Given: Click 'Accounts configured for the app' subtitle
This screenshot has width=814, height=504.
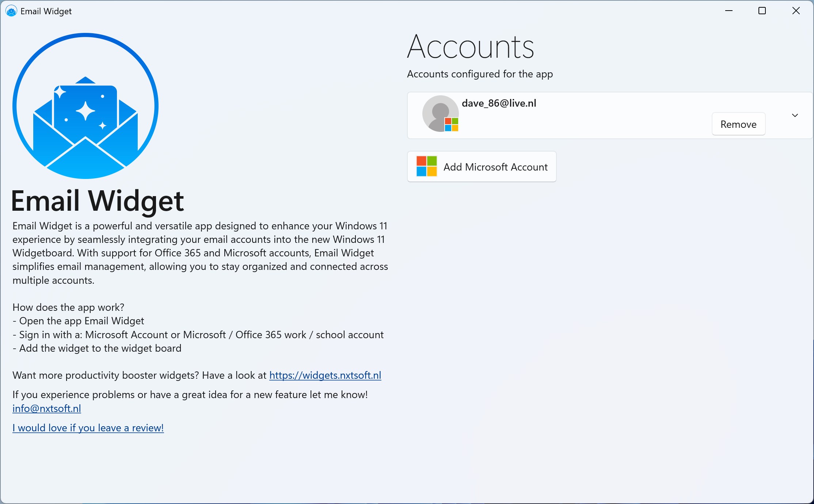Looking at the screenshot, I should tap(480, 74).
